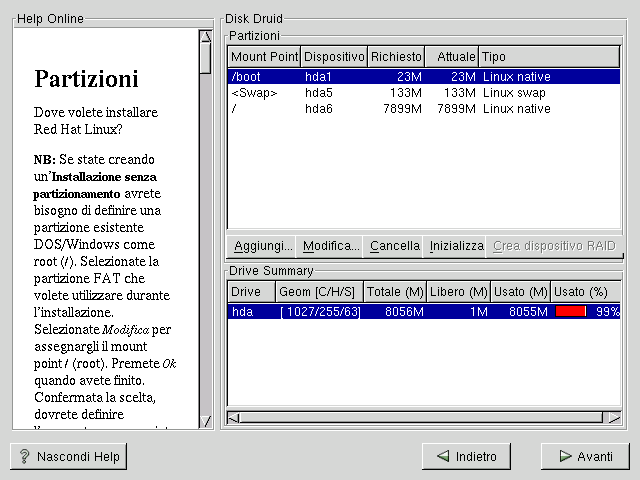Click the Dispositivo column header
Image resolution: width=640 pixels, height=480 pixels.
[x=334, y=57]
